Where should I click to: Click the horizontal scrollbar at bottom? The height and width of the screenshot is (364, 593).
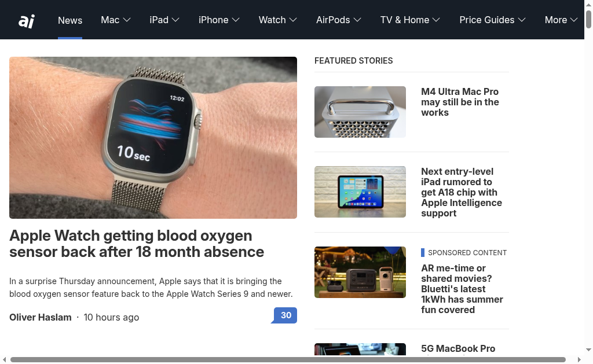pos(288,359)
